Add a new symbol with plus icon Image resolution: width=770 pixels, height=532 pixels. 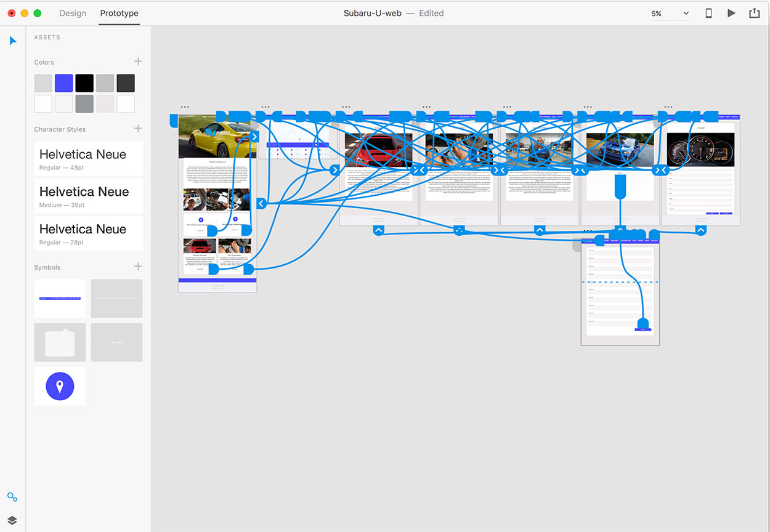click(x=138, y=267)
